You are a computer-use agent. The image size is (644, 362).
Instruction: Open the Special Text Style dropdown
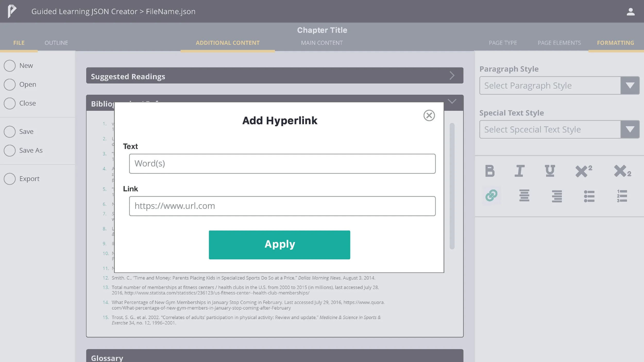click(630, 130)
